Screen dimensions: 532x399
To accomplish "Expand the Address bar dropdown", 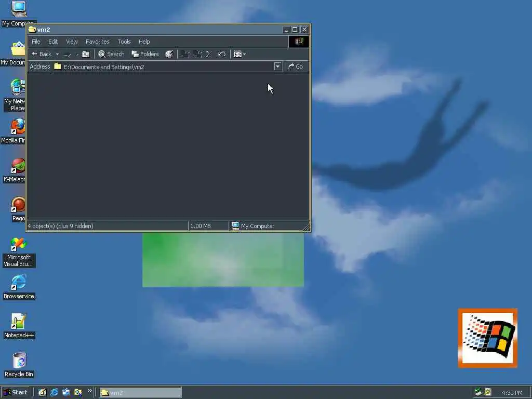I will click(x=278, y=66).
